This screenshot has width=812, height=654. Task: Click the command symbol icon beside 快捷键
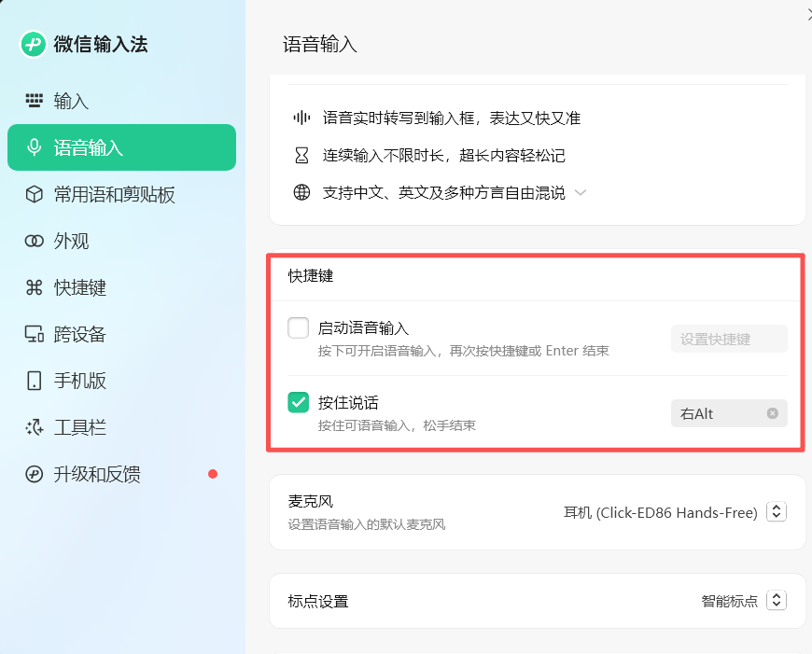pyautogui.click(x=35, y=287)
